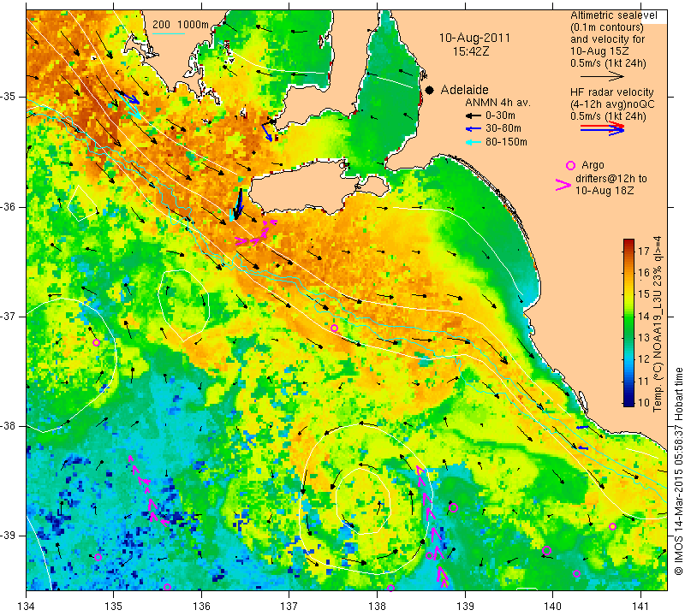Click the green 14° section of colorbar

tap(628, 317)
